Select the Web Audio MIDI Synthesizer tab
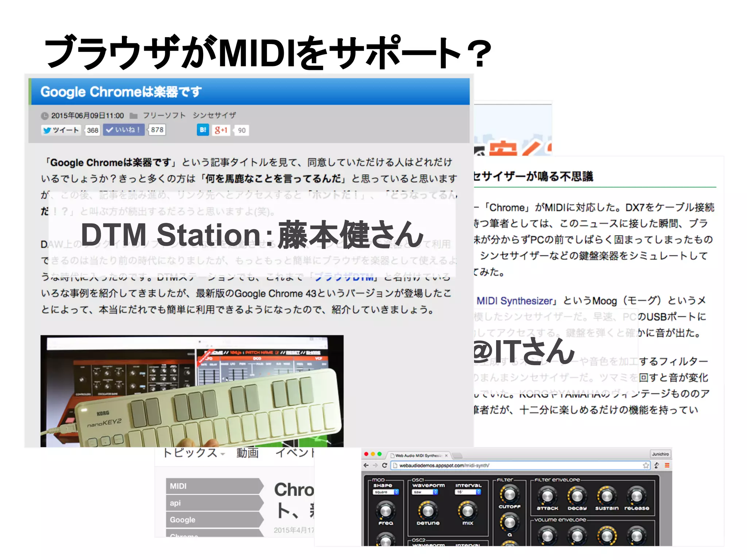 click(419, 456)
